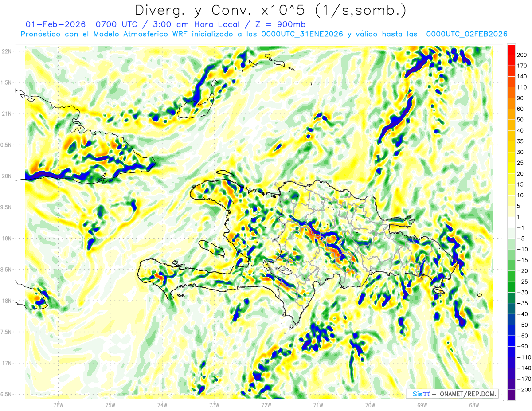The width and height of the screenshot is (532, 411).
Task: Click the white color scale segment between 1 and -1
Action: pos(511,222)
